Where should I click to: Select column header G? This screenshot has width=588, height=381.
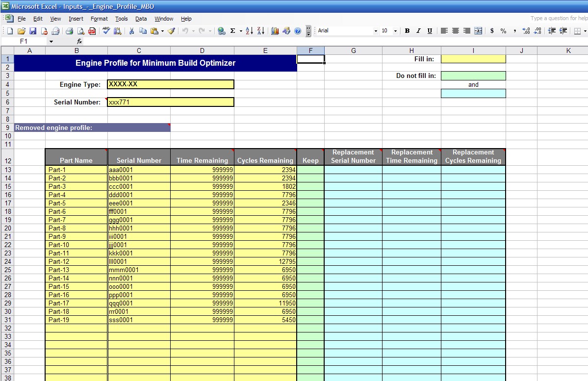tap(353, 51)
